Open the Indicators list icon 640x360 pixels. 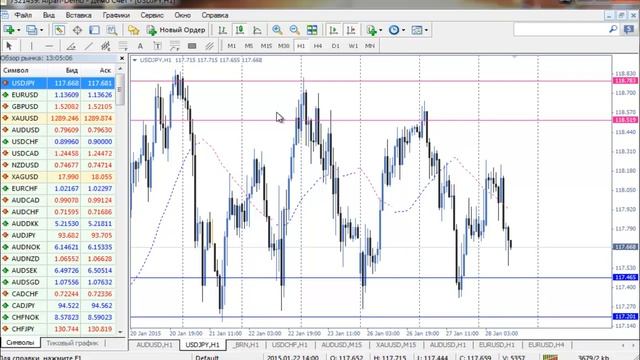point(371,30)
